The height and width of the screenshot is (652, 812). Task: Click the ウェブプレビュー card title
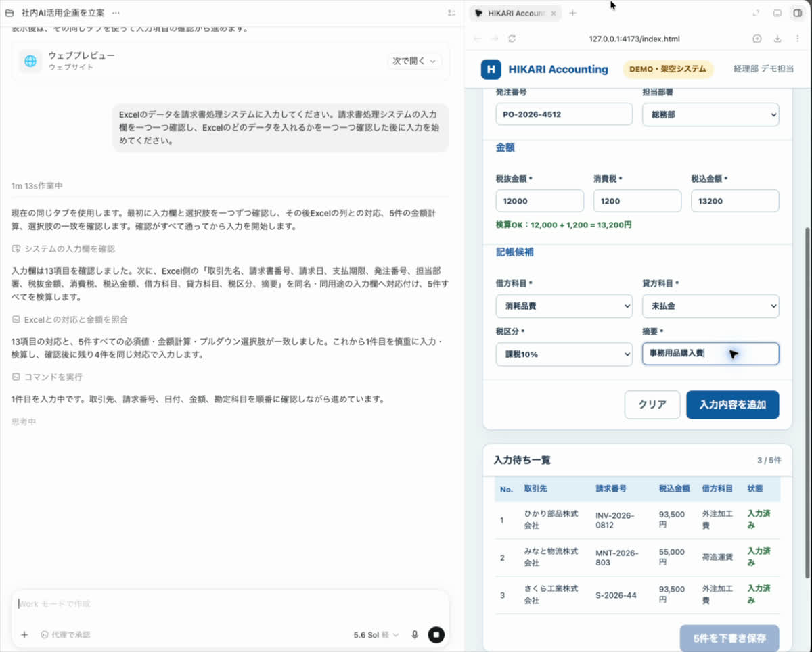[x=81, y=55]
